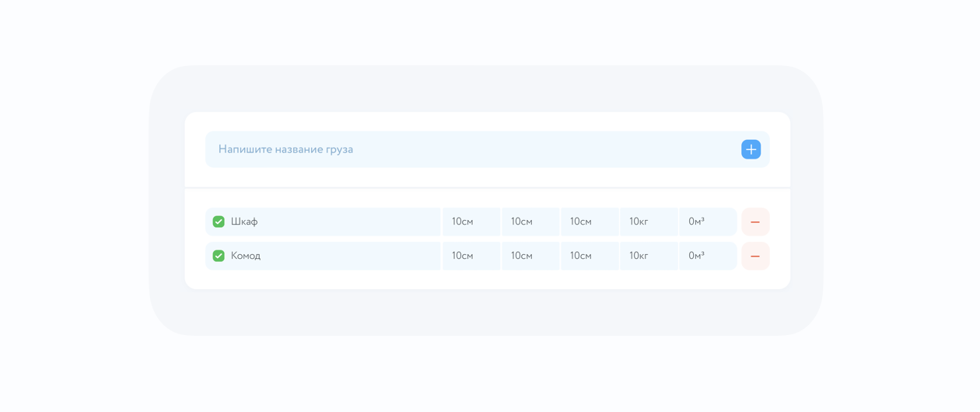This screenshot has width=980, height=412.
Task: Select the Комод name field
Action: (x=323, y=256)
